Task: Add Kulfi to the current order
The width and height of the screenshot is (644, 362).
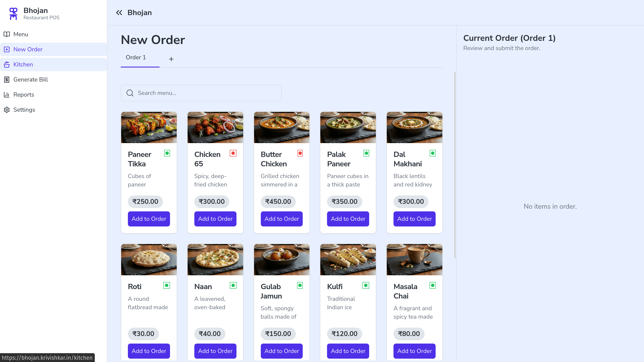Action: [x=348, y=351]
